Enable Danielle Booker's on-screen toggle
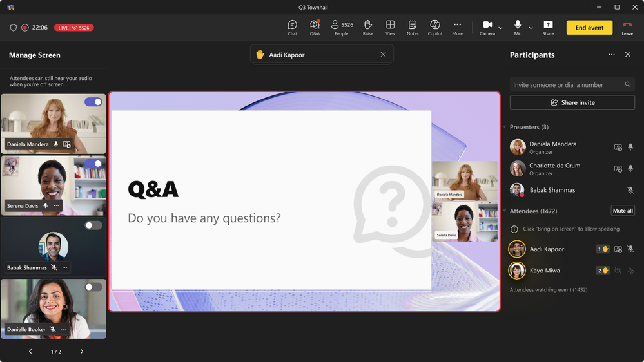The width and height of the screenshot is (644, 362). [x=93, y=287]
